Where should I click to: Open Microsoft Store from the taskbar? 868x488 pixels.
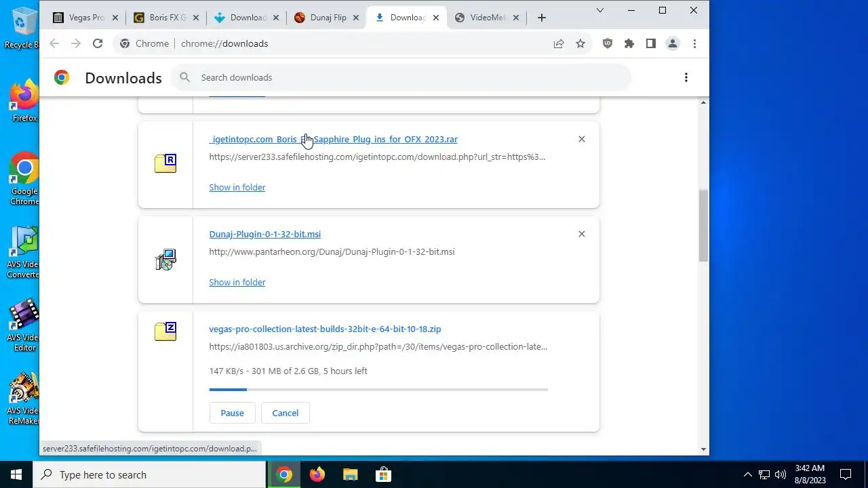pyautogui.click(x=382, y=474)
